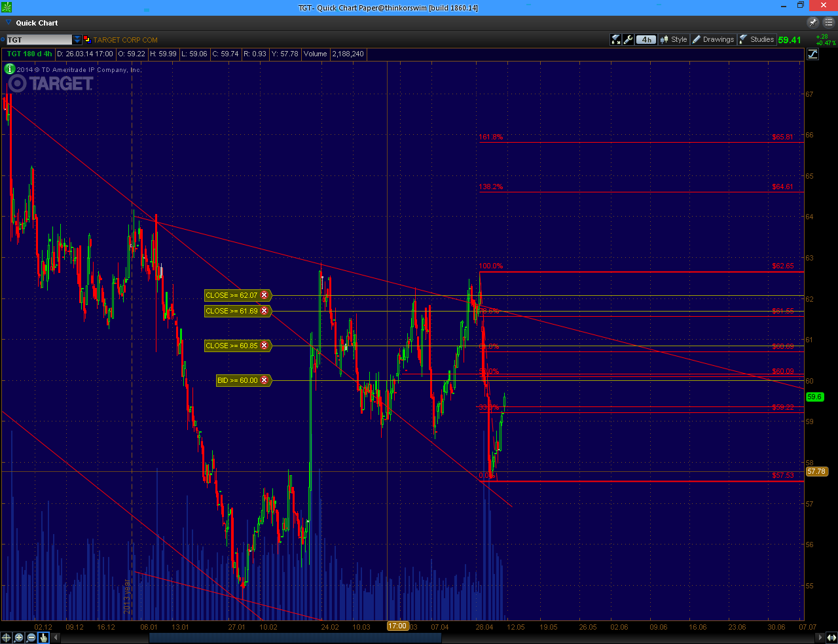Open the list menu icon at top right
Image resolution: width=838 pixels, height=644 pixels.
pyautogui.click(x=828, y=22)
